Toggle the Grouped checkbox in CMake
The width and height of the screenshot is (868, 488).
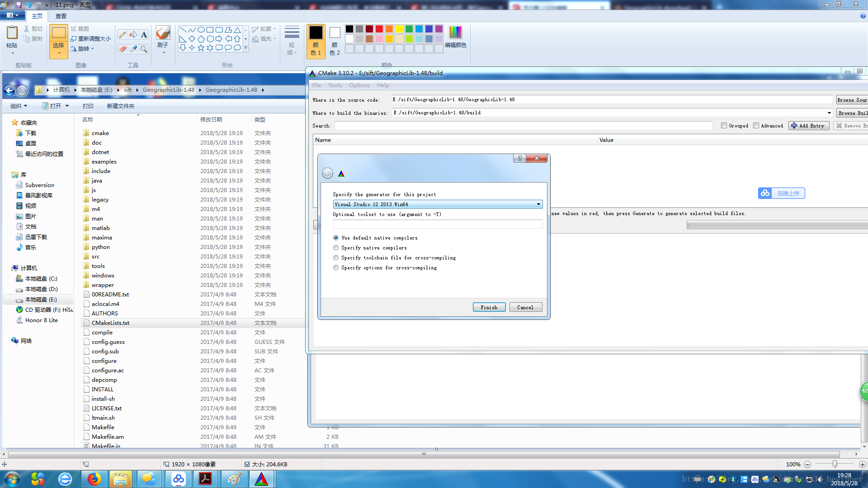tap(724, 126)
